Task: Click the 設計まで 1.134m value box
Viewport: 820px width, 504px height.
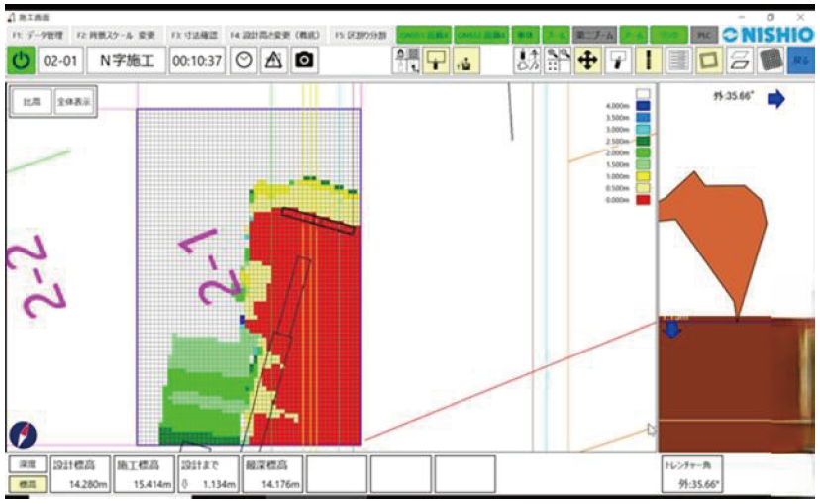Action: (x=208, y=474)
